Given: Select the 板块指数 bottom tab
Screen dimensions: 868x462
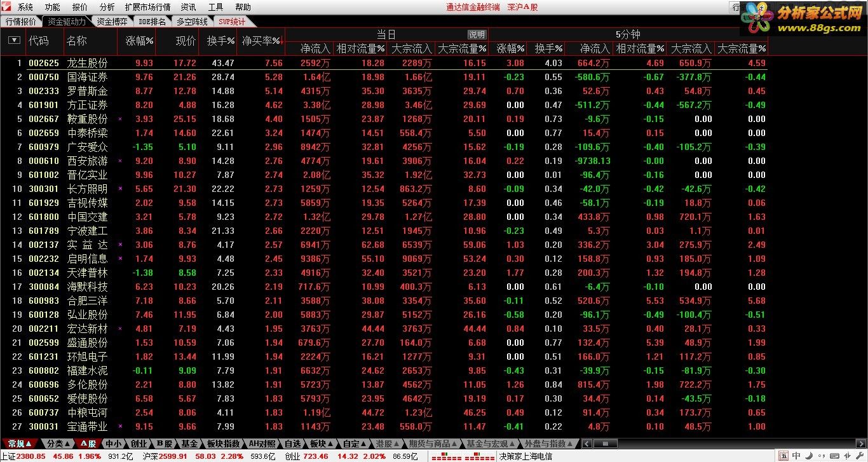Looking at the screenshot, I should pos(224,444).
